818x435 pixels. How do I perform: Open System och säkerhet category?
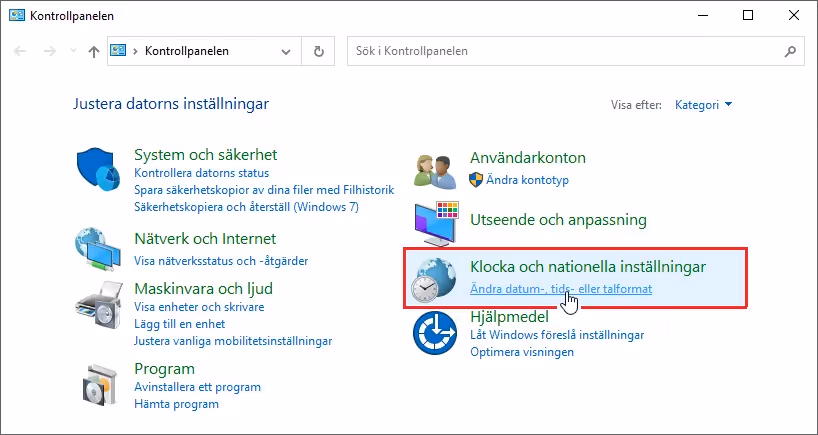(206, 154)
